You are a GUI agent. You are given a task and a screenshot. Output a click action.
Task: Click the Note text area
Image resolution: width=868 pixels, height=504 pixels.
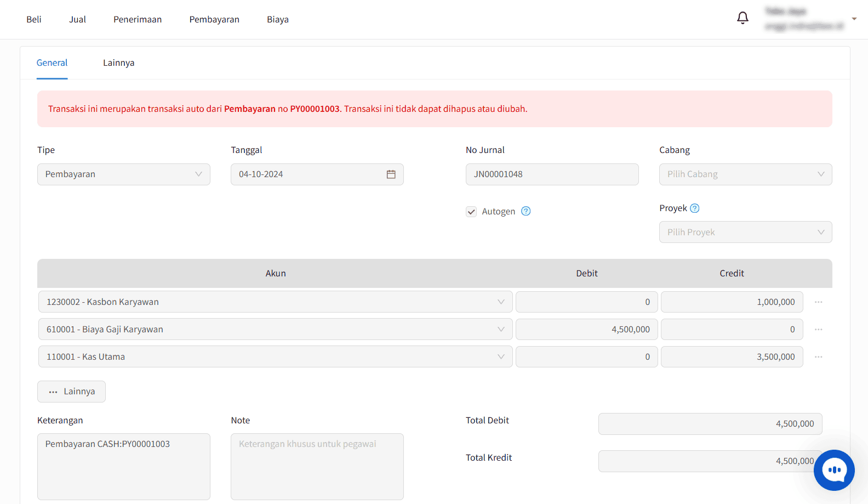coord(317,466)
